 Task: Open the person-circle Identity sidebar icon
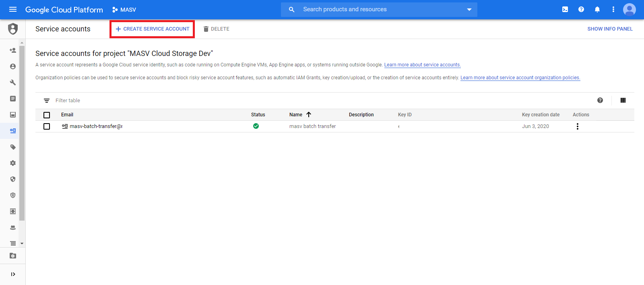[x=13, y=66]
